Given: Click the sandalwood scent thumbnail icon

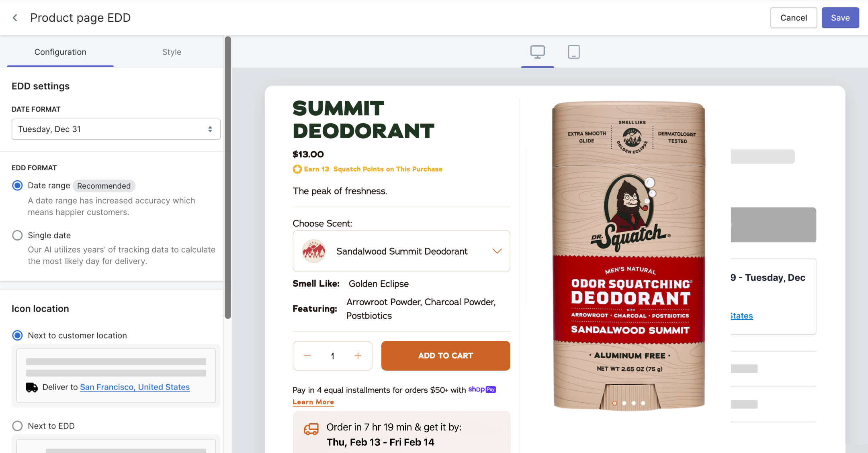Looking at the screenshot, I should (313, 251).
